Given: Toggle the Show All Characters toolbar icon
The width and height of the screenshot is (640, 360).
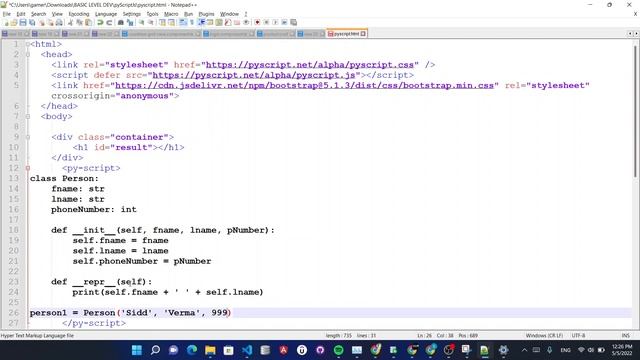Looking at the screenshot, I should point(192,22).
